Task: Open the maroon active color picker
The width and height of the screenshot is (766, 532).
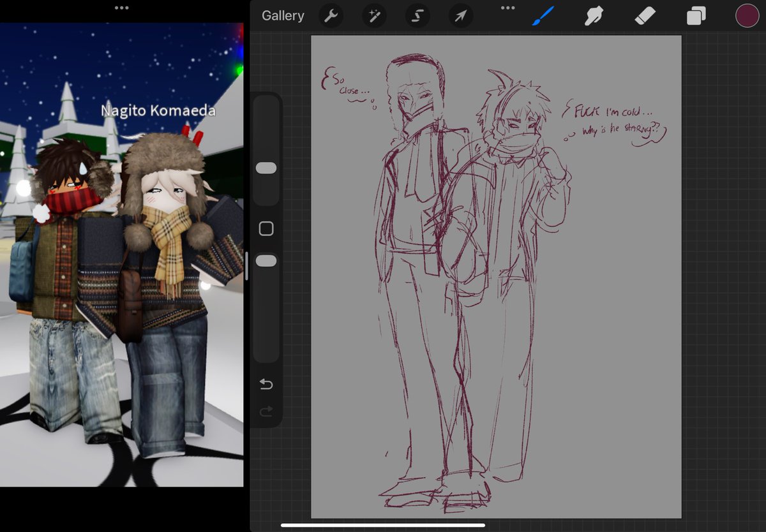Action: (747, 16)
